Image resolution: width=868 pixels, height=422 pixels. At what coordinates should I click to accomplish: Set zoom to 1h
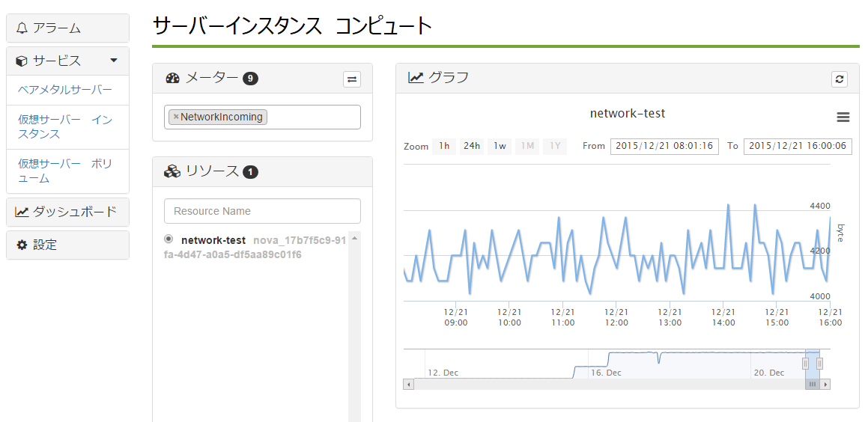(444, 146)
